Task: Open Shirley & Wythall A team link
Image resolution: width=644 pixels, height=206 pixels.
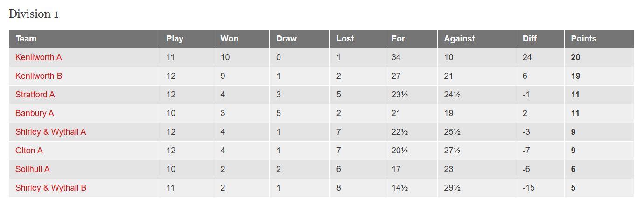Action: 50,132
